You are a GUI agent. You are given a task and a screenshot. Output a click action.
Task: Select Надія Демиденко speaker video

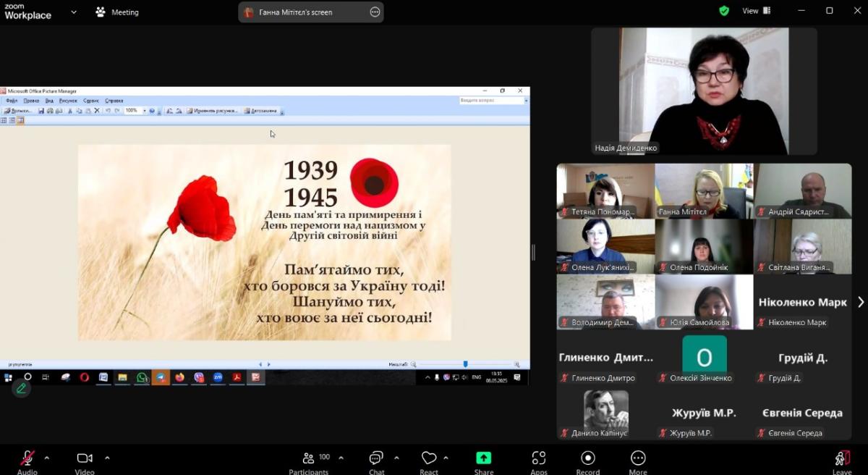tap(704, 91)
